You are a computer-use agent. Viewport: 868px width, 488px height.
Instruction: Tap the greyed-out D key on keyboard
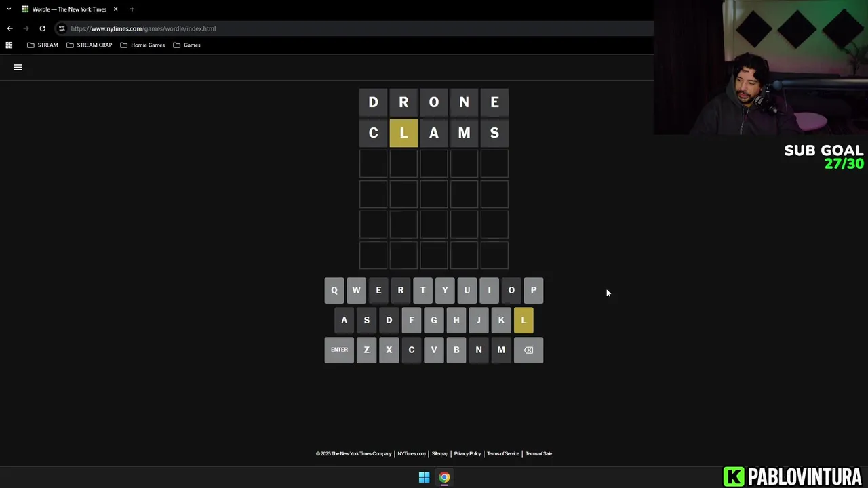(389, 320)
